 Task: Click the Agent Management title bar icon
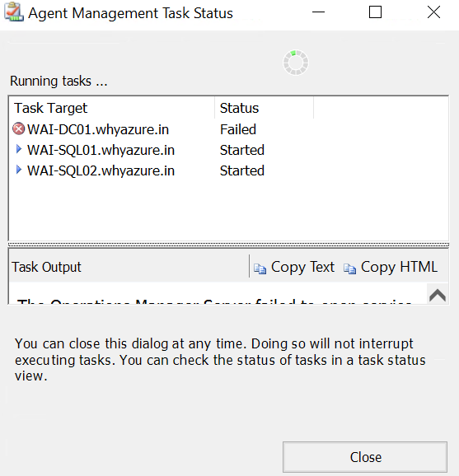click(x=14, y=12)
